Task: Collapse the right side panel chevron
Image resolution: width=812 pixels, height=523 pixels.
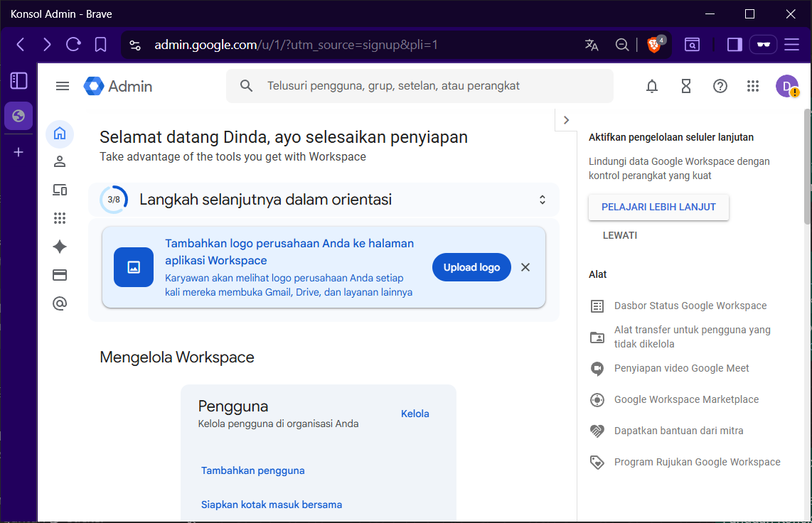Action: click(566, 120)
